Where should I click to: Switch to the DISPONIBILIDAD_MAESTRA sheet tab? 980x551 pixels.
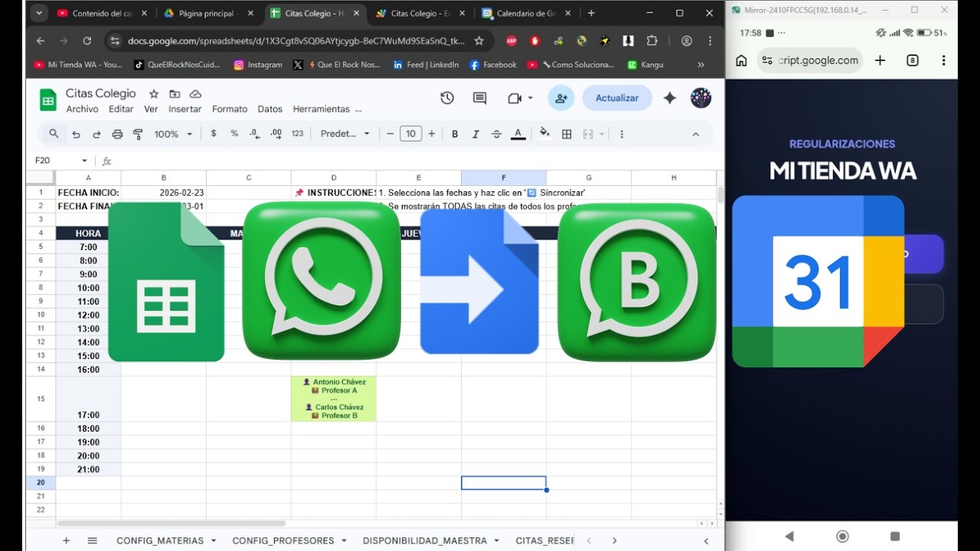[425, 540]
